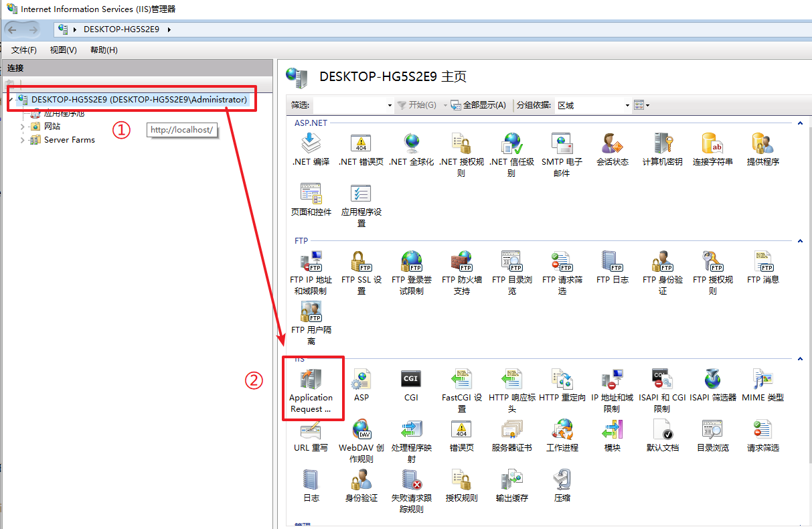Open the 计算机密钥 feature

tap(663, 149)
